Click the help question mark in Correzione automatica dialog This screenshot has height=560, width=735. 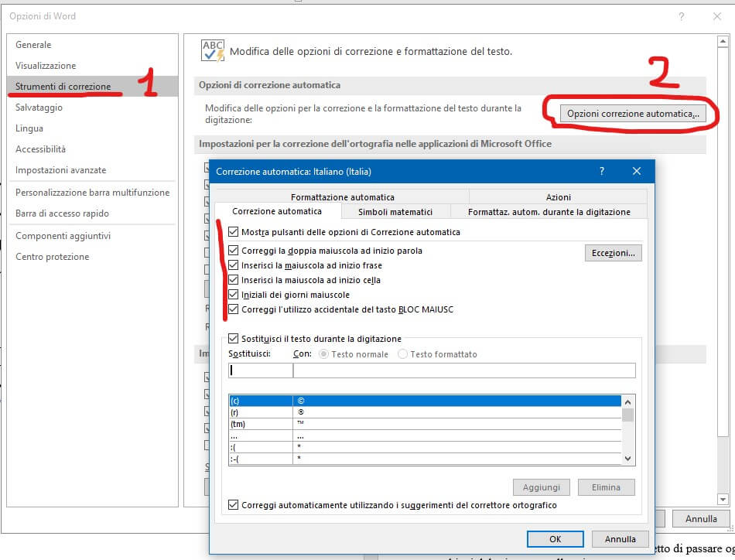(x=602, y=171)
